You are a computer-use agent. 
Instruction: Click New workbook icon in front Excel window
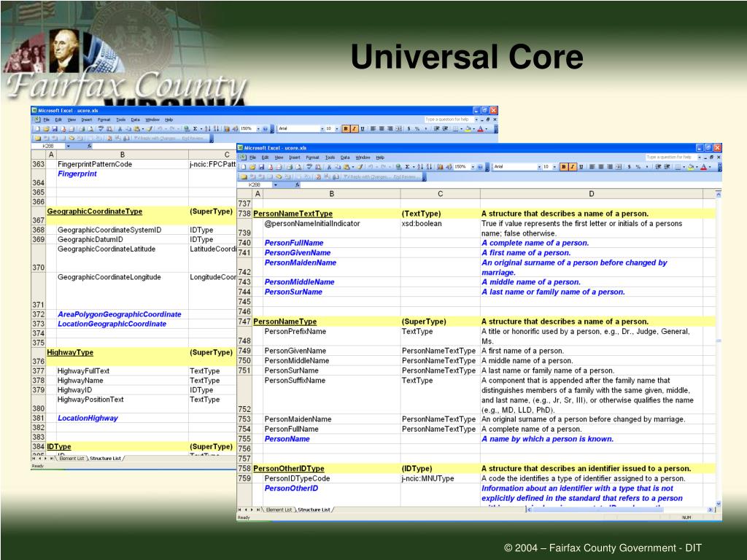(x=244, y=167)
